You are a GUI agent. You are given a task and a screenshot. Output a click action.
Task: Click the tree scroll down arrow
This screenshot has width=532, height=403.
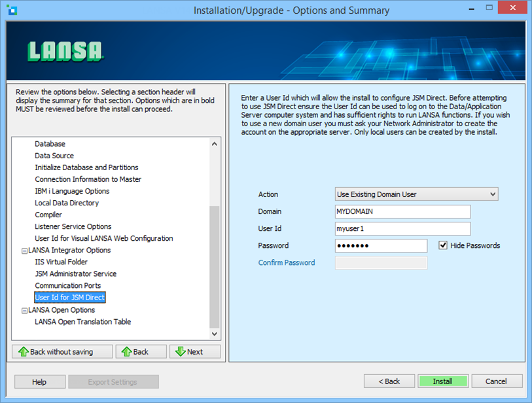coord(214,334)
